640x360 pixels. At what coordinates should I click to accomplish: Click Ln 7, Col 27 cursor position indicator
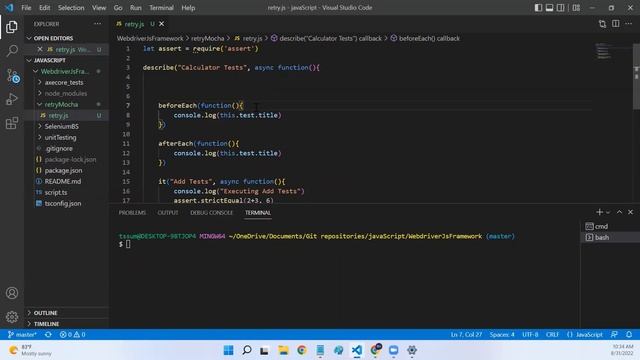466,334
